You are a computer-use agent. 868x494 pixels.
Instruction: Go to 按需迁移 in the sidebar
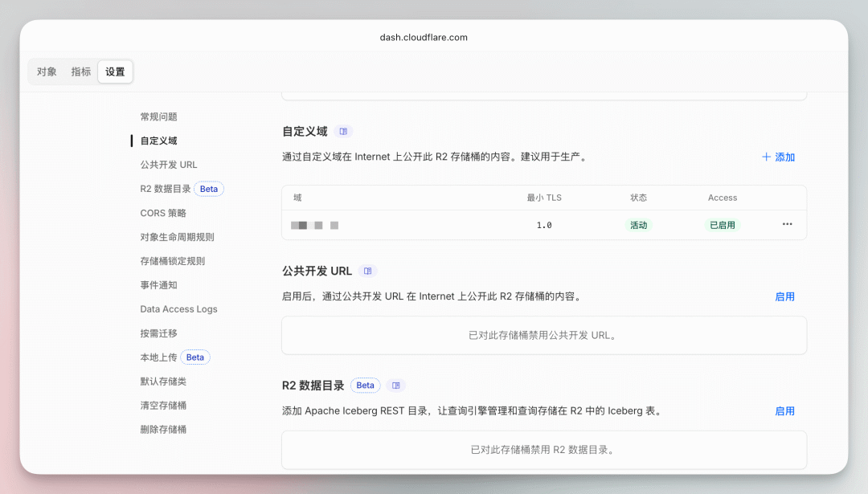pyautogui.click(x=159, y=333)
